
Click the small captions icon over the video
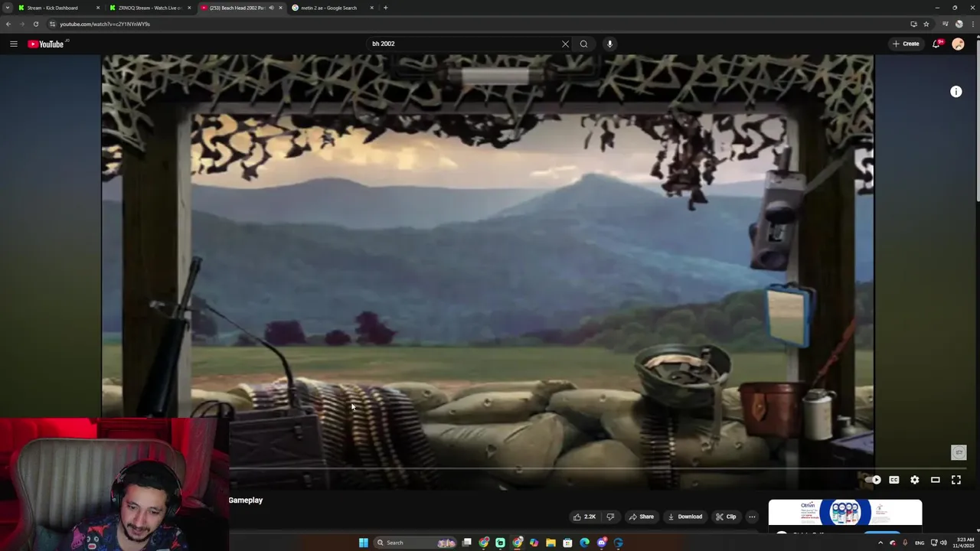pyautogui.click(x=959, y=452)
